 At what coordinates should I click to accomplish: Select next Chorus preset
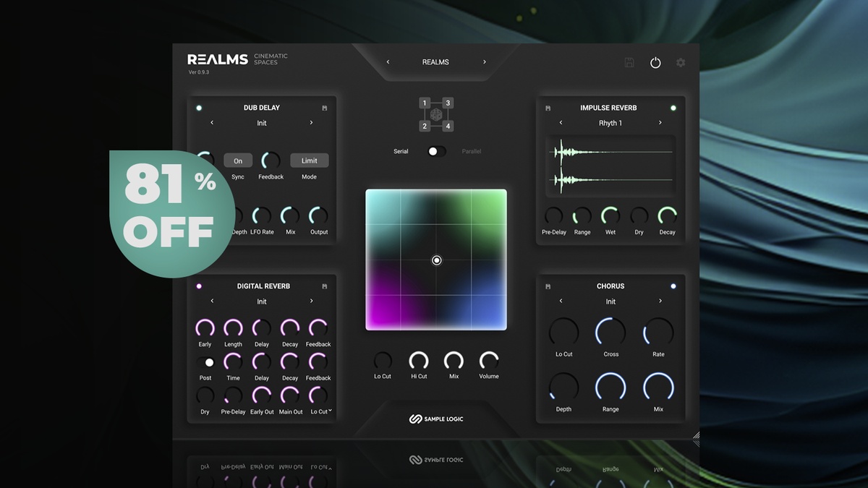coord(660,301)
